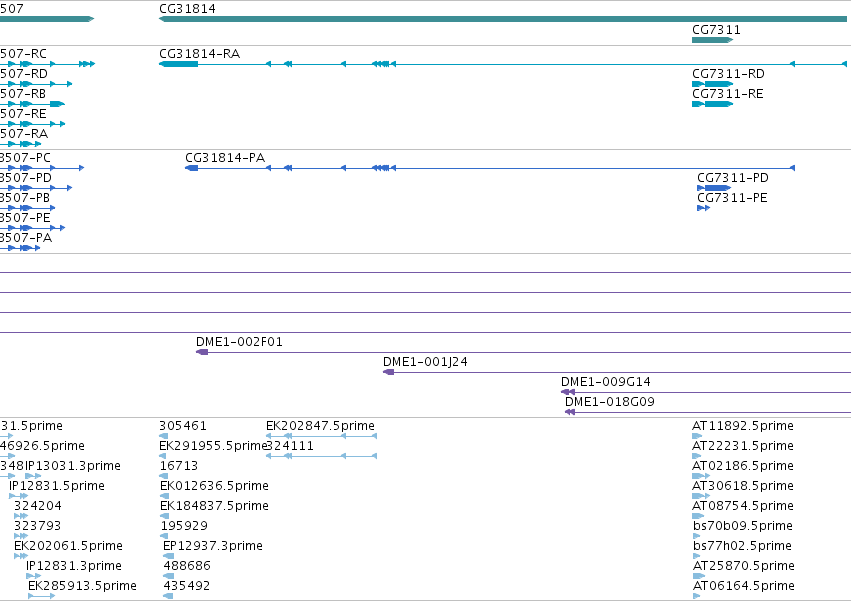Image resolution: width=851 pixels, height=601 pixels.
Task: Select the IP13031.3prime EST label
Action: point(73,466)
